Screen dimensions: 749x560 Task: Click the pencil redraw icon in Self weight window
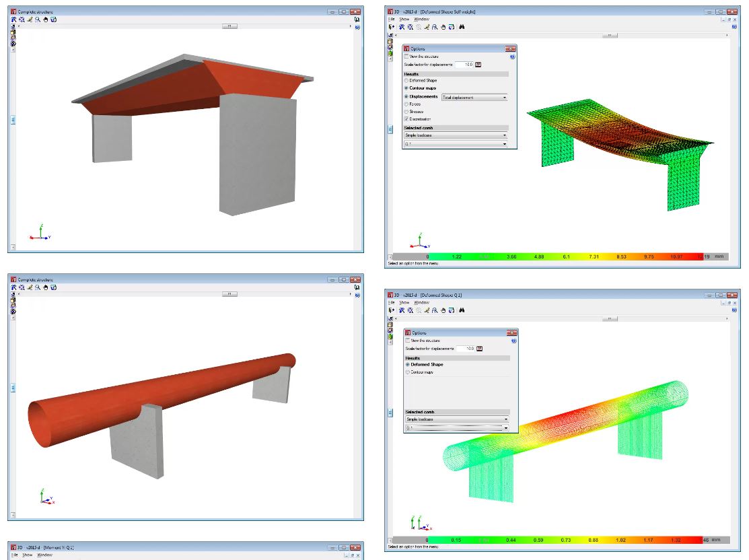click(426, 27)
